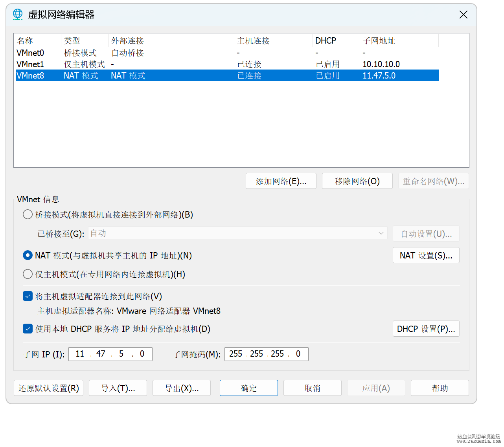Open the bridged-to adapter dropdown
Viewport: 504px width, 447px height.
click(238, 233)
